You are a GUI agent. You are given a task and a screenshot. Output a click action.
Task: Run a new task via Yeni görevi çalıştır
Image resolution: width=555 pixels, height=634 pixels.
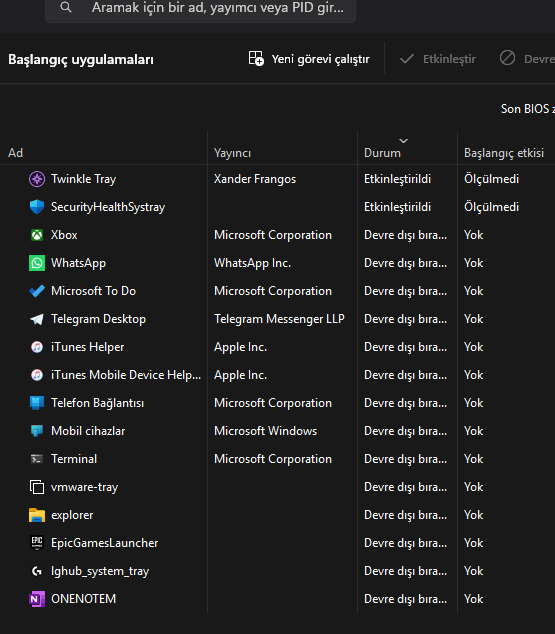click(309, 59)
